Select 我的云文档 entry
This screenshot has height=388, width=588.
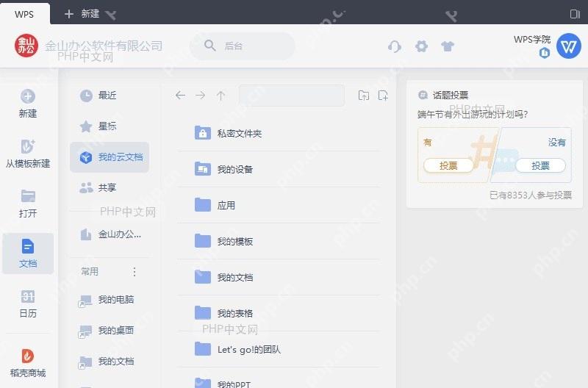point(109,157)
